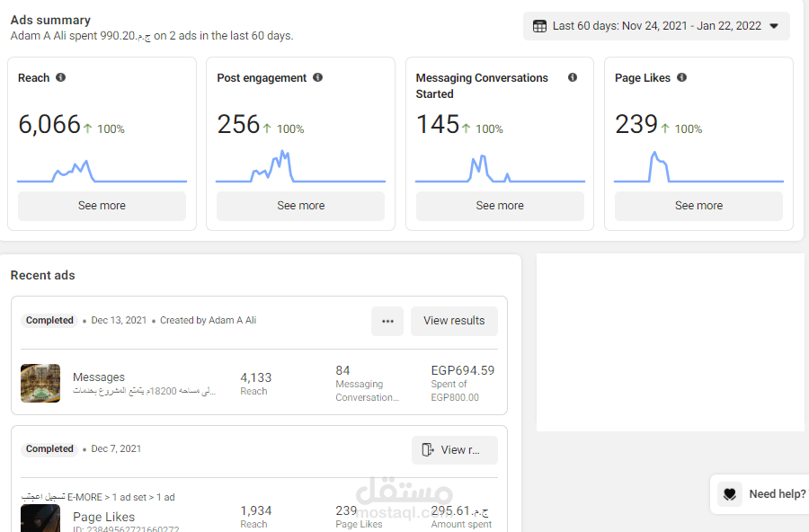Screen dimensions: 809x532
Task: Click the 84 Messaging Conversation figure
Action: [x=342, y=370]
